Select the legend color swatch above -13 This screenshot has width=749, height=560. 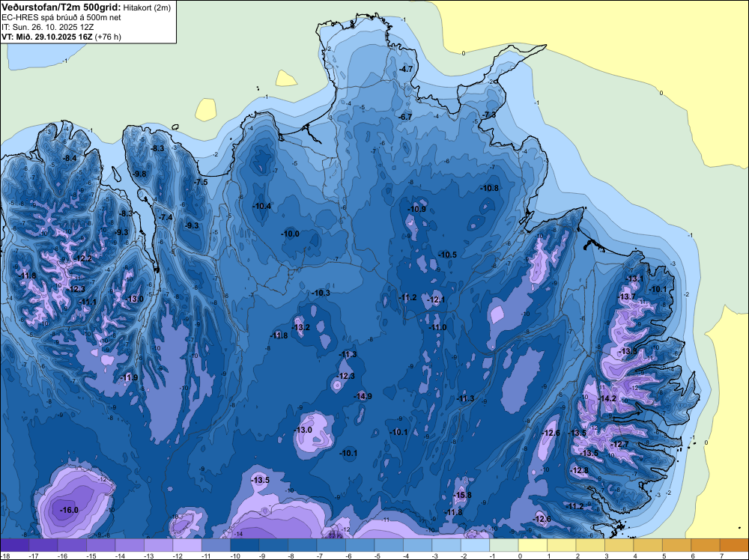[x=159, y=545]
